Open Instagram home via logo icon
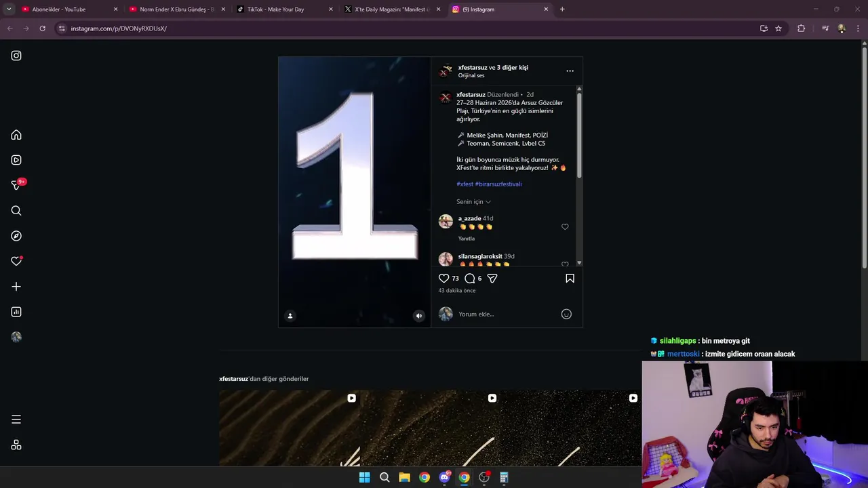868x488 pixels. pos(16,56)
